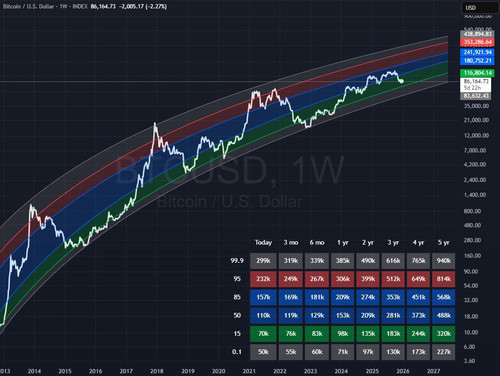Click the green 116,804.14 price label
Screen dimensions: 500x376
pyautogui.click(x=477, y=73)
